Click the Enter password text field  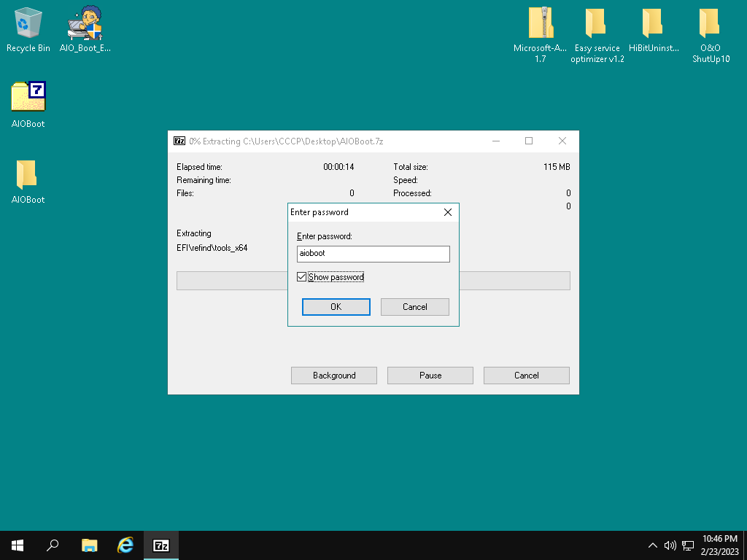point(373,254)
